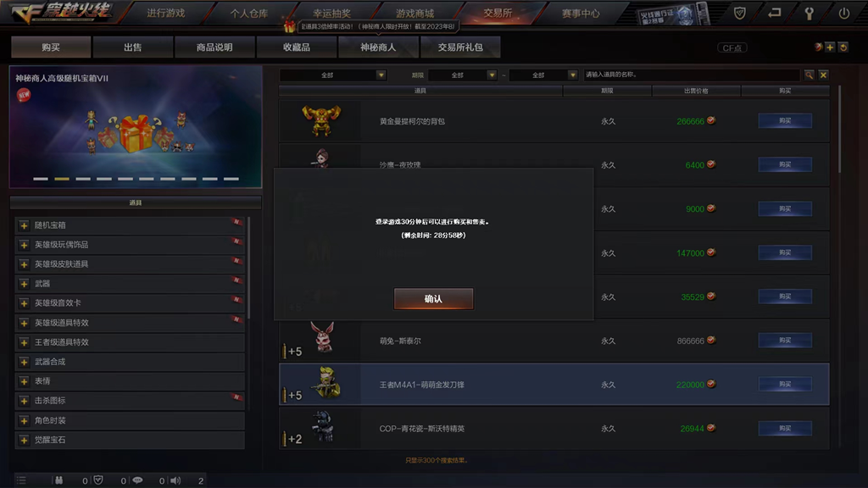Click the magnifier search icon
The width and height of the screenshot is (868, 488).
click(809, 75)
